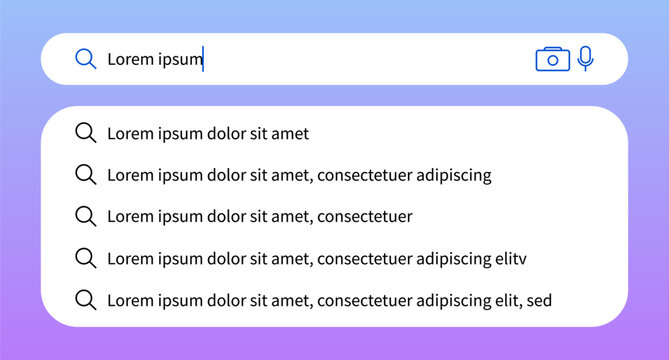Image resolution: width=669 pixels, height=360 pixels.
Task: Place cursor at blue caret after "ipsum"
Action: (203, 59)
